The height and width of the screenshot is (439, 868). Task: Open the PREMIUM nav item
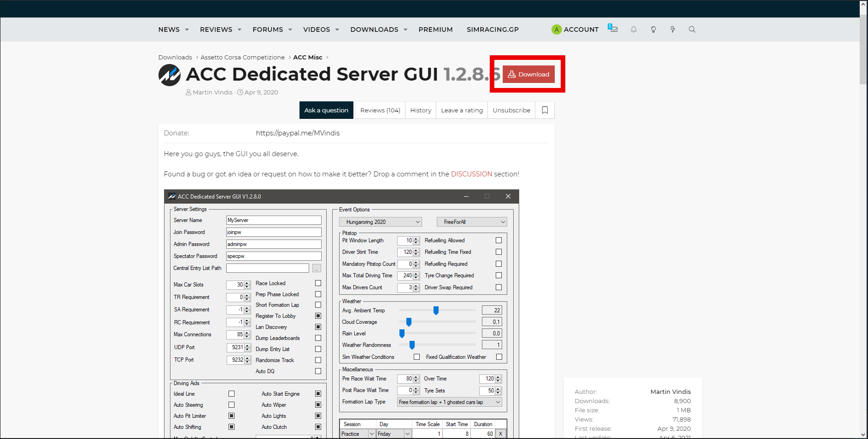click(436, 29)
